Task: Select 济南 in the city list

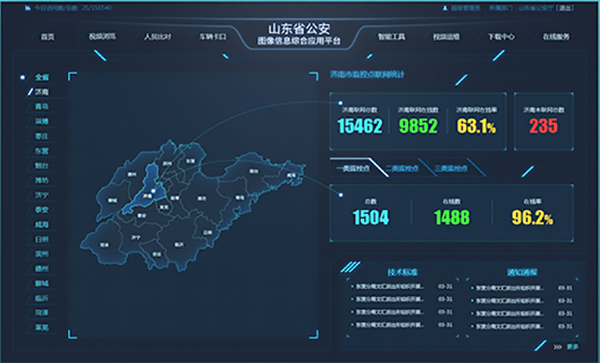Action: (42, 92)
